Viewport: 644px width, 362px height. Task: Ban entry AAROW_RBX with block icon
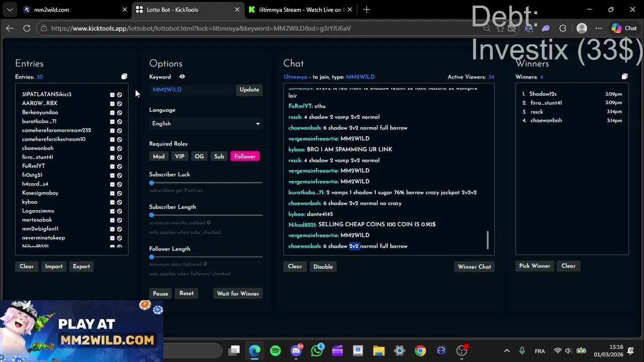coord(120,104)
